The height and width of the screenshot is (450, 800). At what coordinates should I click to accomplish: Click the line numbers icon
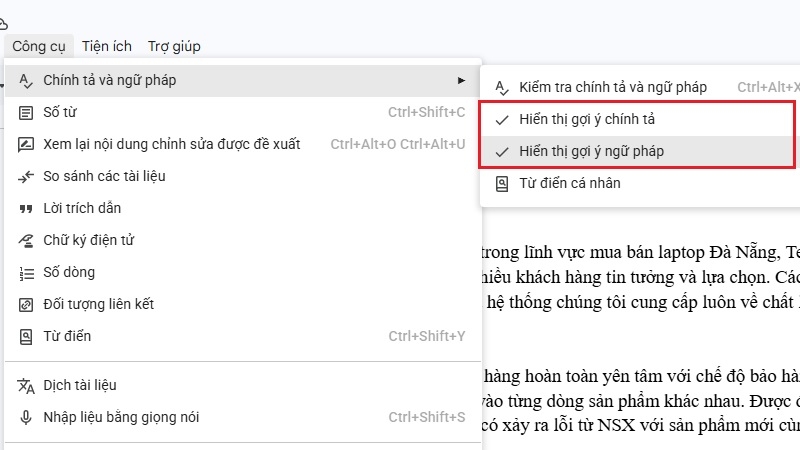pos(27,273)
